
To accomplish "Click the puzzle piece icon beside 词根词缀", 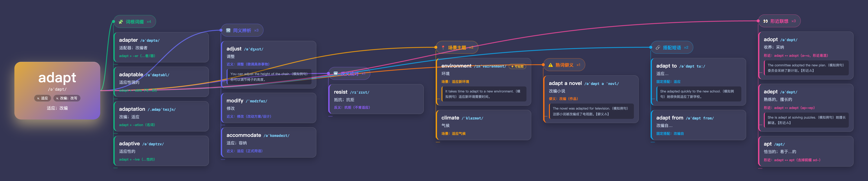I will coord(121,22).
